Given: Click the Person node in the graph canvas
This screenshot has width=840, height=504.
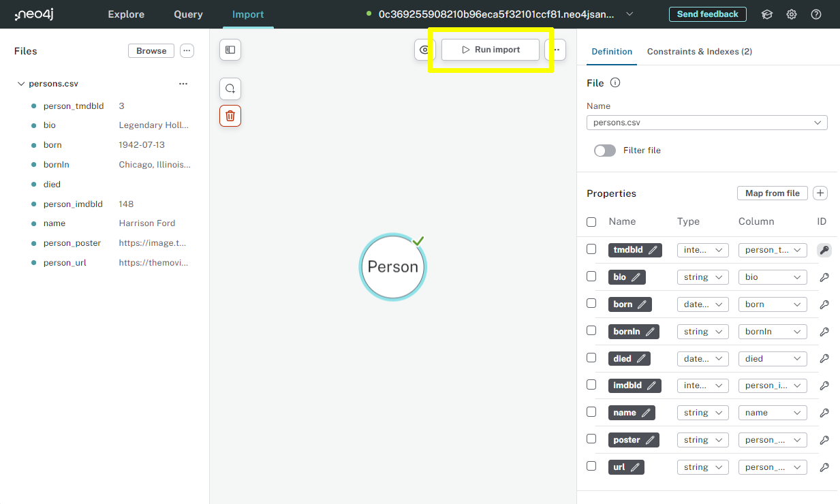Looking at the screenshot, I should coord(392,266).
